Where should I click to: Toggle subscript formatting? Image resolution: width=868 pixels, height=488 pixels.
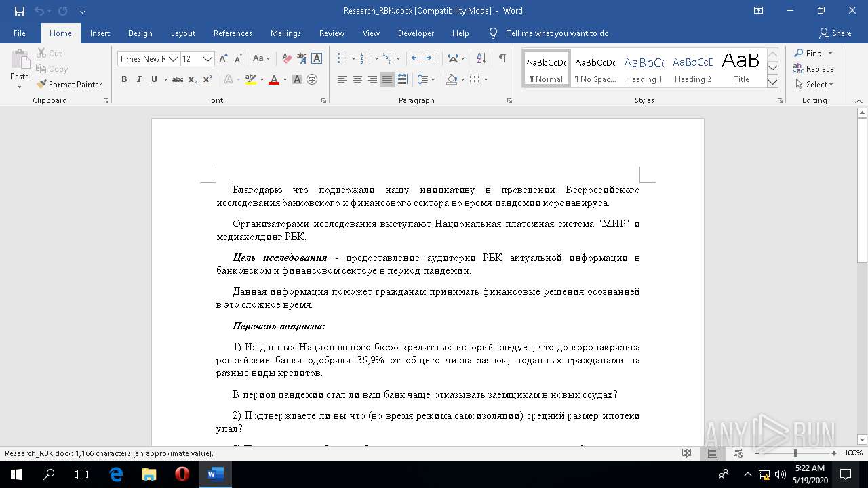[x=193, y=79]
